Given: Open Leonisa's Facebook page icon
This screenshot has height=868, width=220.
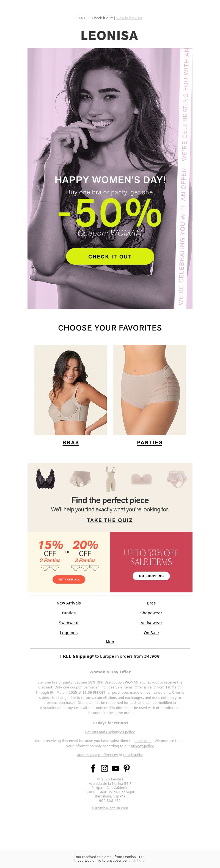Looking at the screenshot, I should (93, 768).
